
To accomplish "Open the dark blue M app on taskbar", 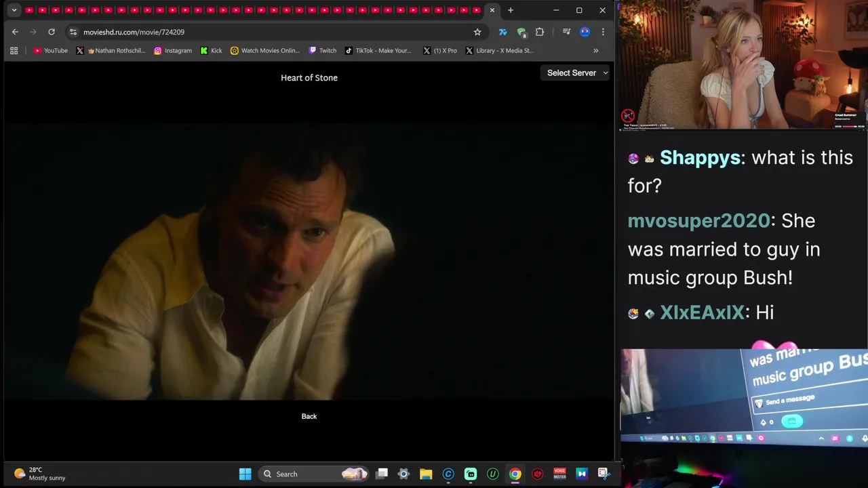I will [581, 474].
